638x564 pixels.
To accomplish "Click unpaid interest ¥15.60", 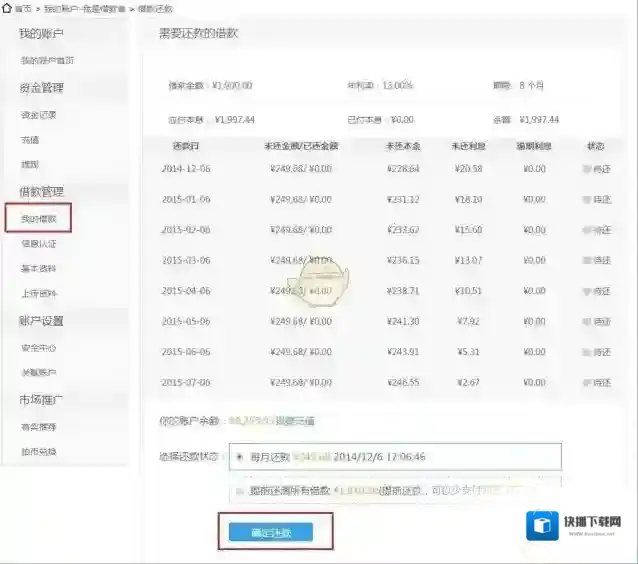I will tap(468, 230).
